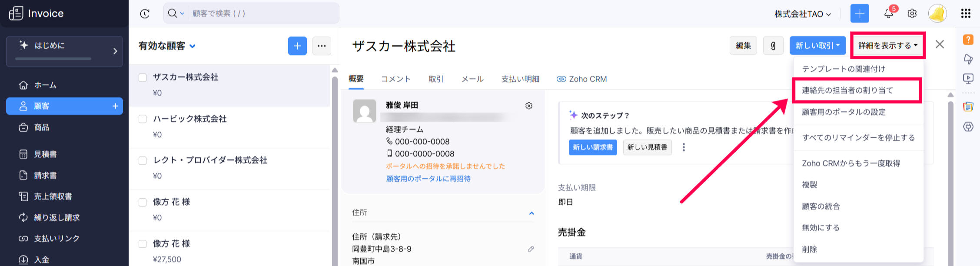Image resolution: width=980 pixels, height=266 pixels.
Task: Switch to the コメント tab
Action: click(x=395, y=79)
